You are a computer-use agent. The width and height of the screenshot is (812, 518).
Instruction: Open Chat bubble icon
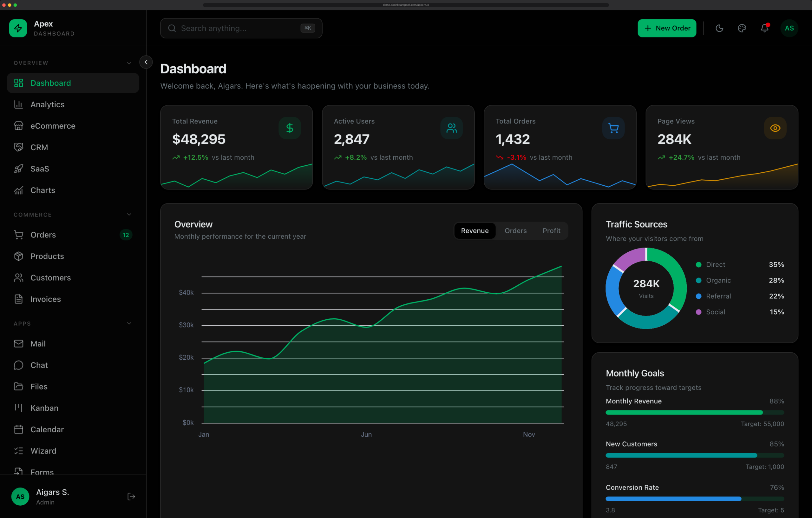18,365
